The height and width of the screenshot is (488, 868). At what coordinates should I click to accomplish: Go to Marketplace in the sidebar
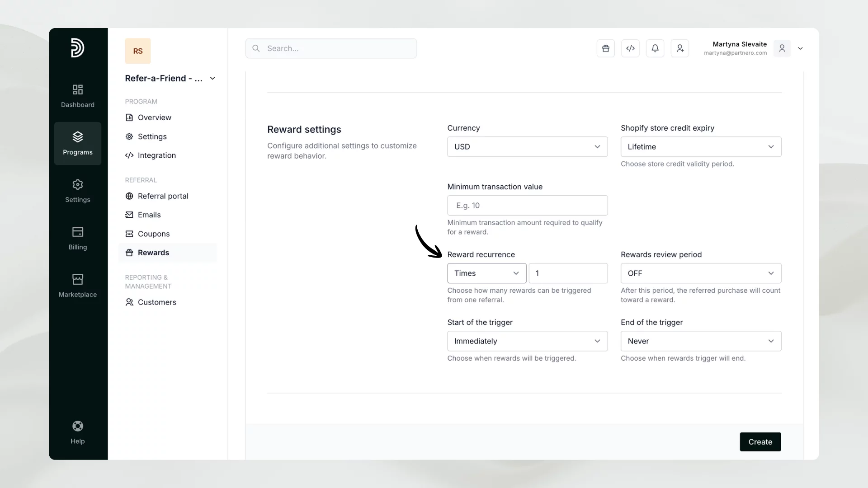click(78, 286)
